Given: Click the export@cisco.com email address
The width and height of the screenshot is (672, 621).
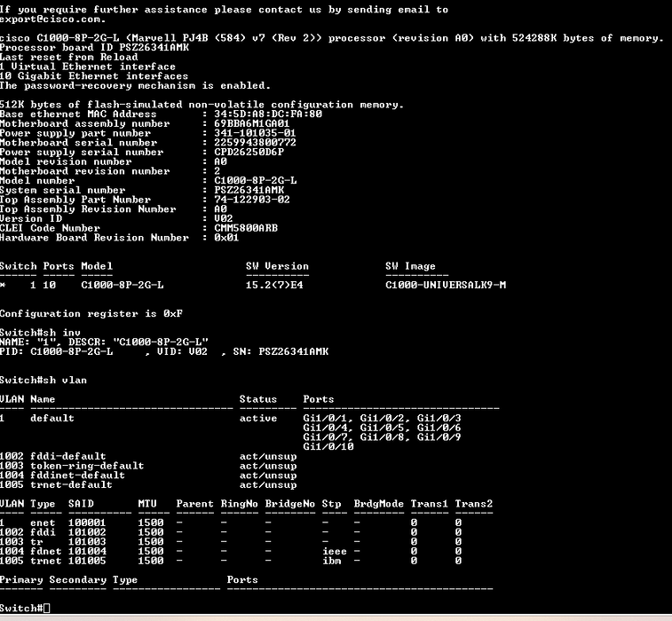Looking at the screenshot, I should tap(52, 19).
